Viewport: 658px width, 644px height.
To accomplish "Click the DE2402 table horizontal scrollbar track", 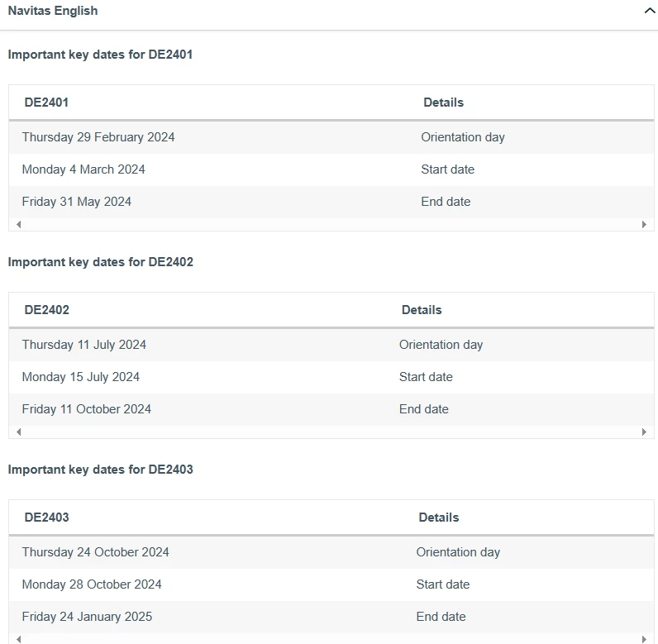I will (331, 432).
